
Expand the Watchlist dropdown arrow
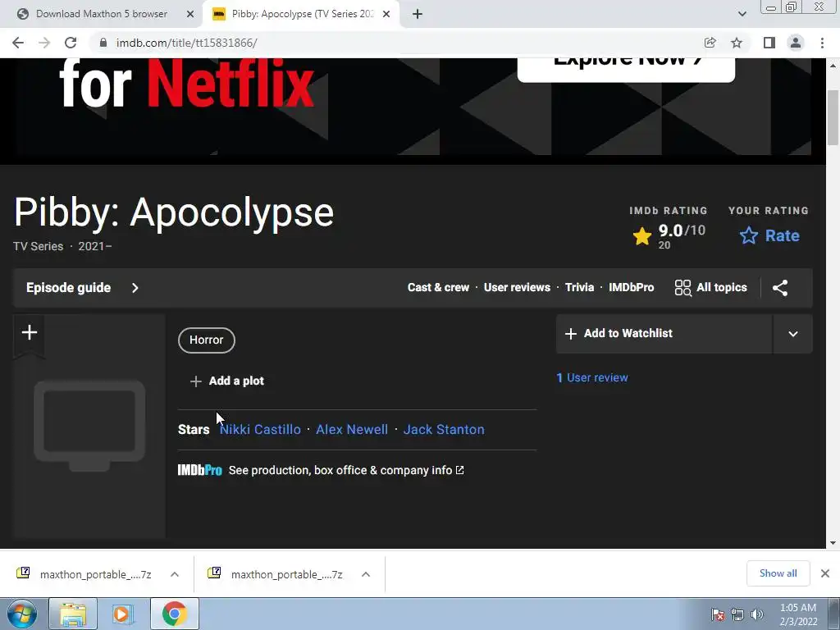(x=793, y=334)
